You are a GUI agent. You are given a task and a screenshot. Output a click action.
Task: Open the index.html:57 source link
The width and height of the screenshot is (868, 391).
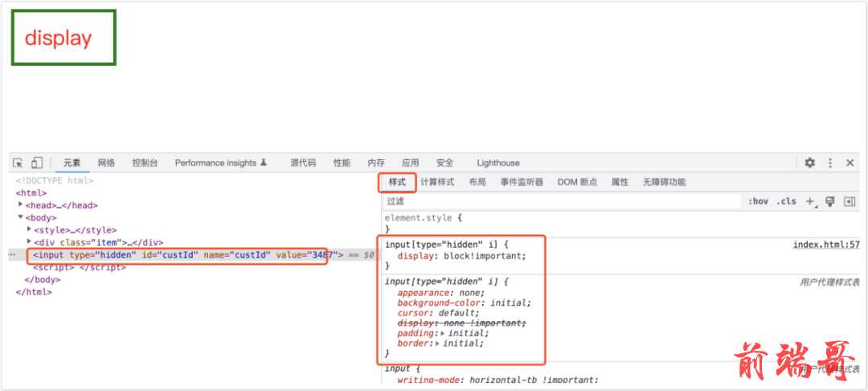[x=826, y=245]
